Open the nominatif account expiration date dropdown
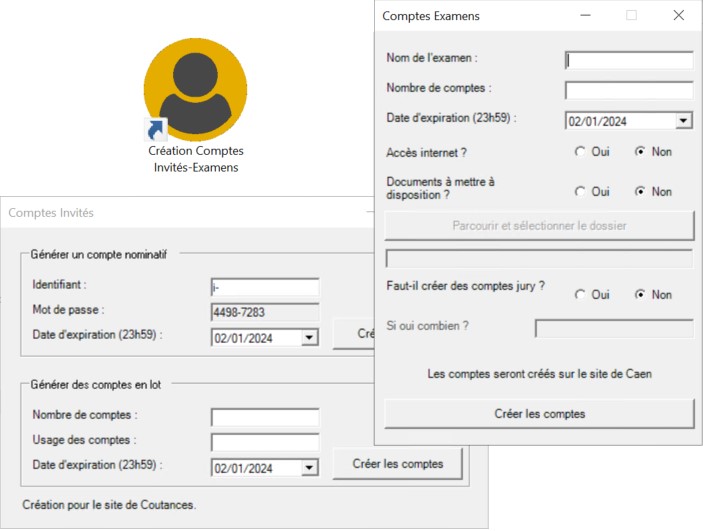 pyautogui.click(x=309, y=338)
